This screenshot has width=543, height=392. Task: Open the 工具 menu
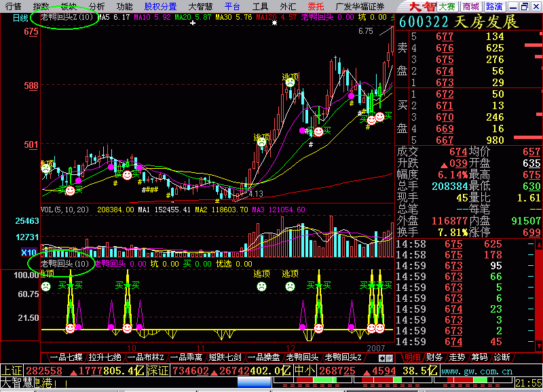coord(260,6)
